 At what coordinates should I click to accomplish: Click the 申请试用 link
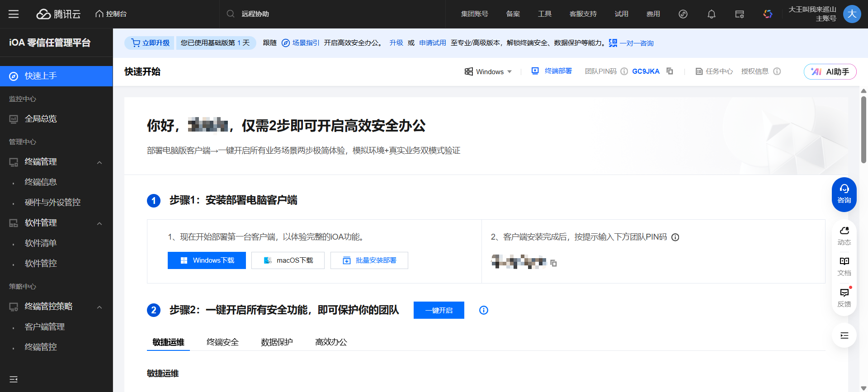click(x=433, y=43)
